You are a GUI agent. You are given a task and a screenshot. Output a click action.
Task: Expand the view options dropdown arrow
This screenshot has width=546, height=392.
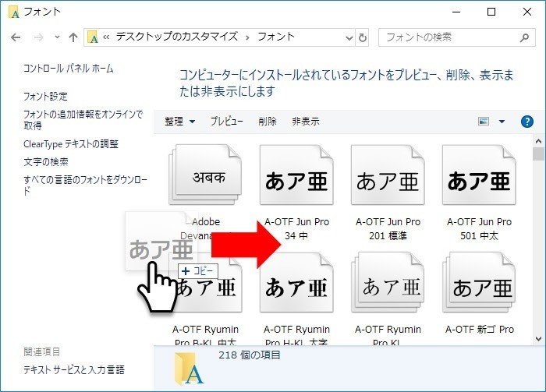pos(502,122)
